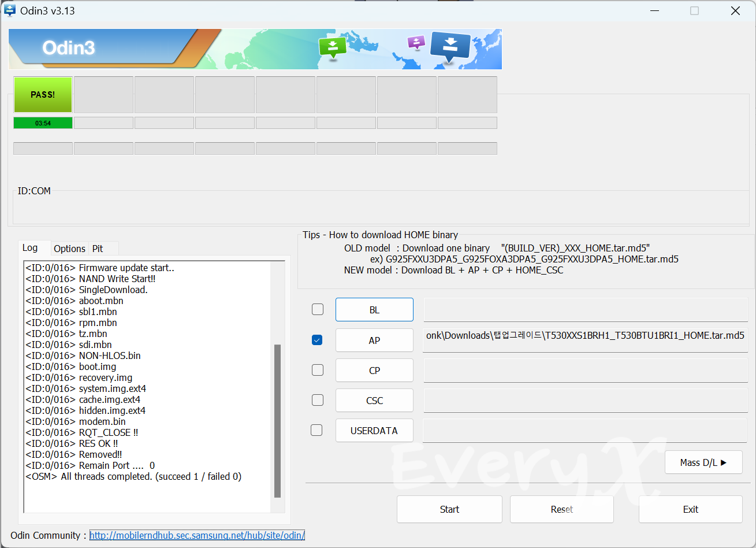Open the Mass D/L menu button

coord(703,462)
